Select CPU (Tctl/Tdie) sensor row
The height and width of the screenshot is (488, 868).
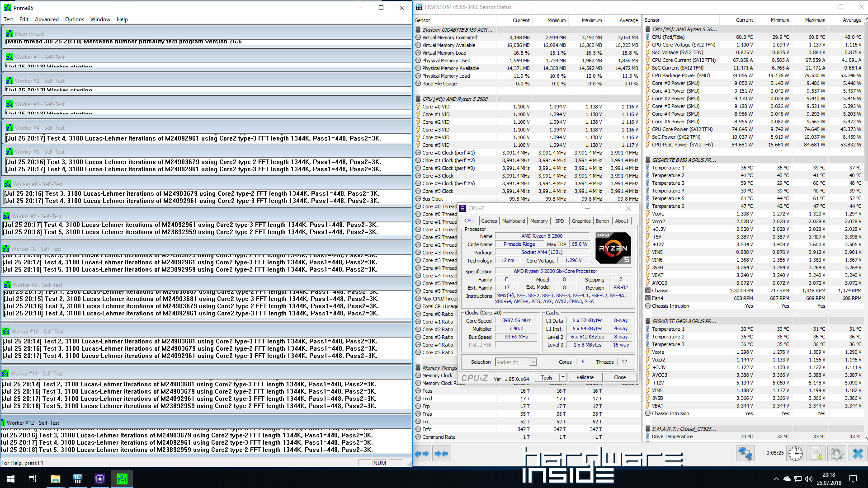click(754, 37)
